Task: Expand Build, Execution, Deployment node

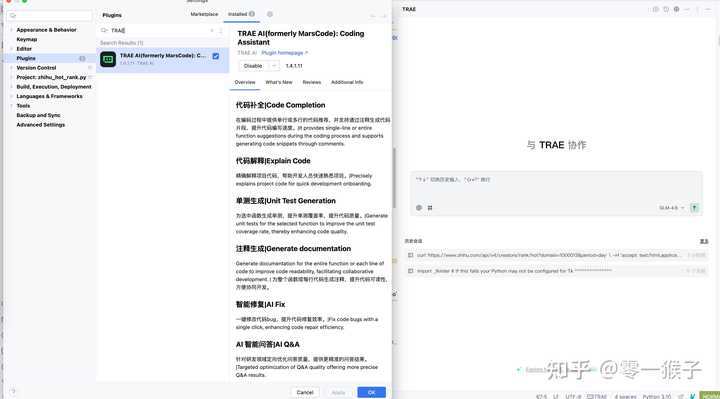Action: tap(11, 87)
